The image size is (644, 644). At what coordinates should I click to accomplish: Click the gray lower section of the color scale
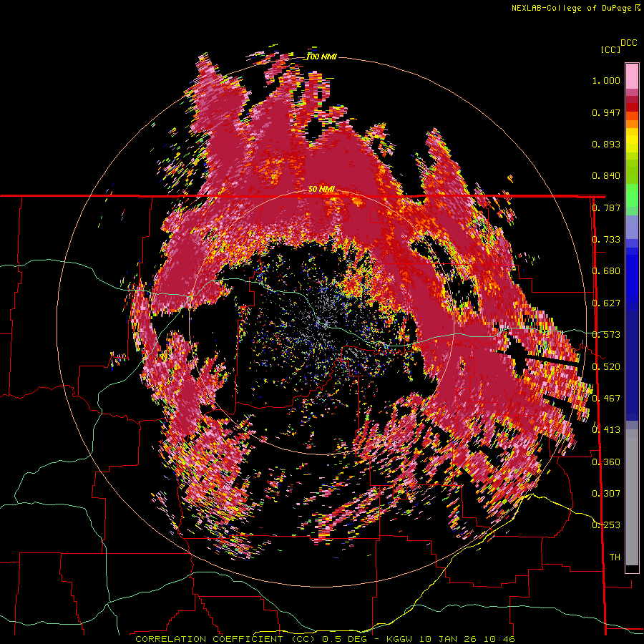[632, 497]
